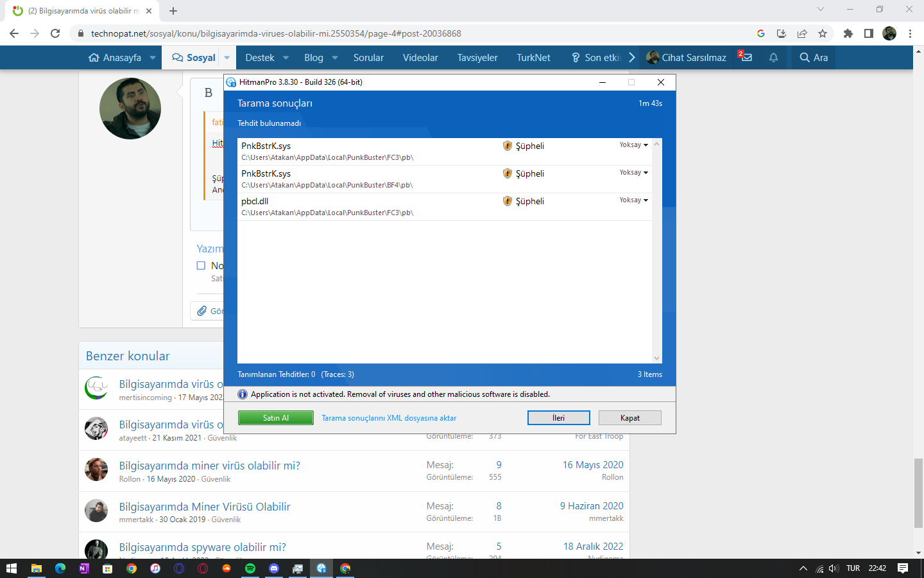Open Bilgisayarımda Miner Virüsü Olabilir thread

click(x=205, y=507)
